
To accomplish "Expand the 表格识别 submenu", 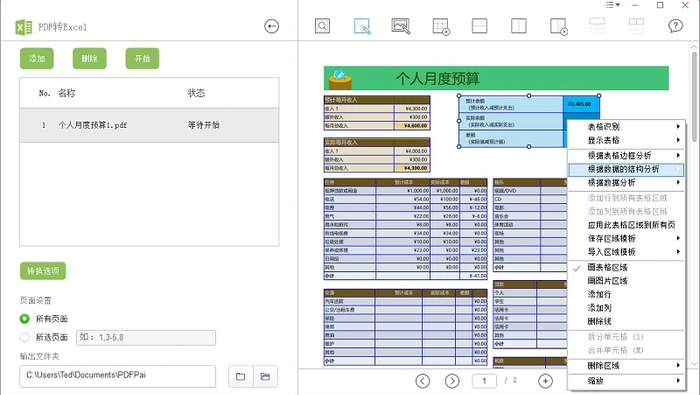I will (x=626, y=127).
